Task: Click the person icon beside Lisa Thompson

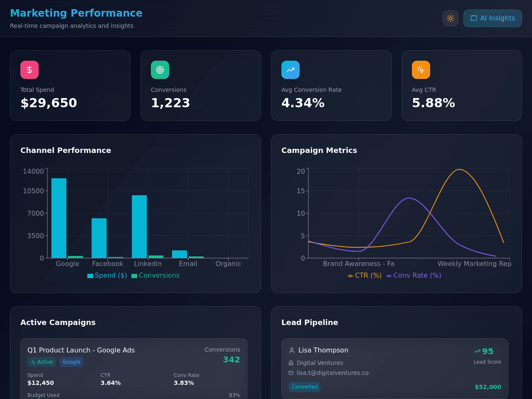Action: pyautogui.click(x=292, y=350)
